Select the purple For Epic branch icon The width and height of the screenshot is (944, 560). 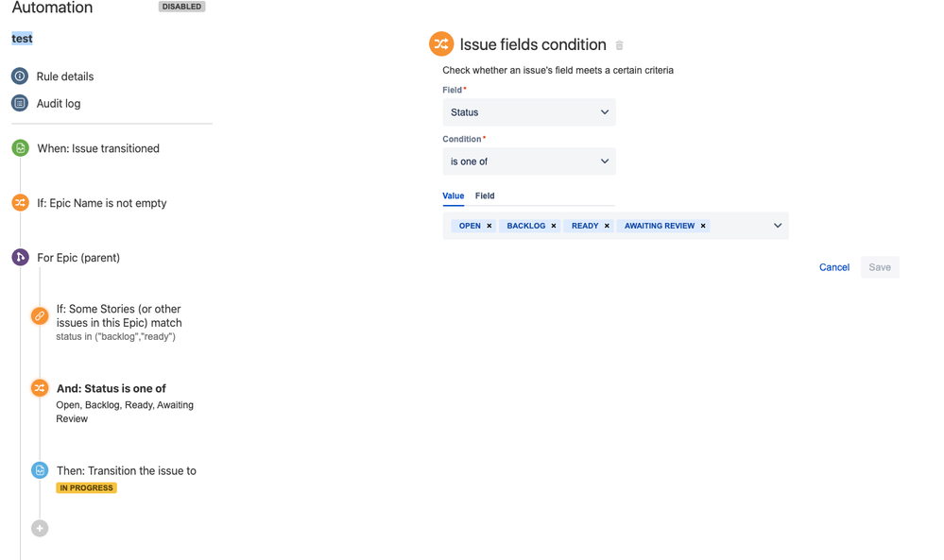coord(21,258)
